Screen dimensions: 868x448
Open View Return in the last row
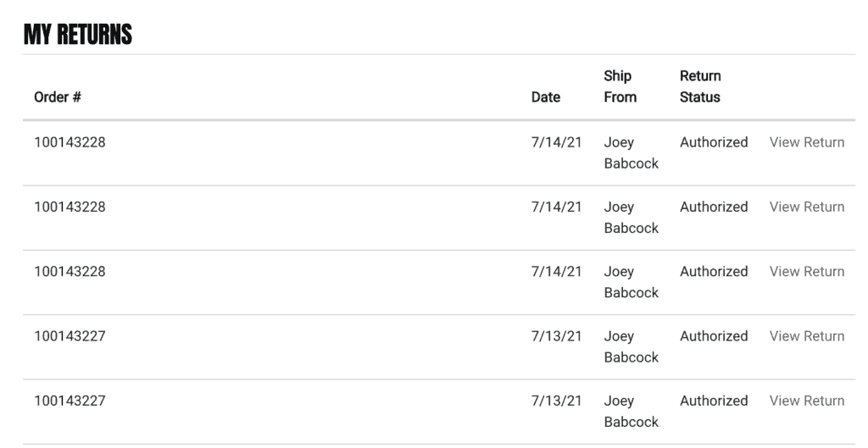[x=806, y=401]
